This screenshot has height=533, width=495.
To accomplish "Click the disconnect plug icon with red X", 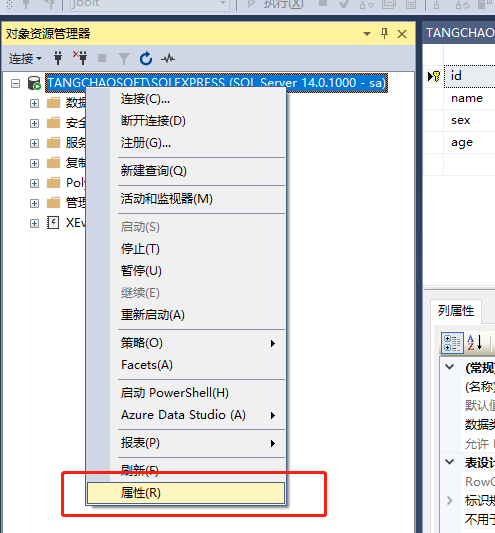I will click(80, 58).
